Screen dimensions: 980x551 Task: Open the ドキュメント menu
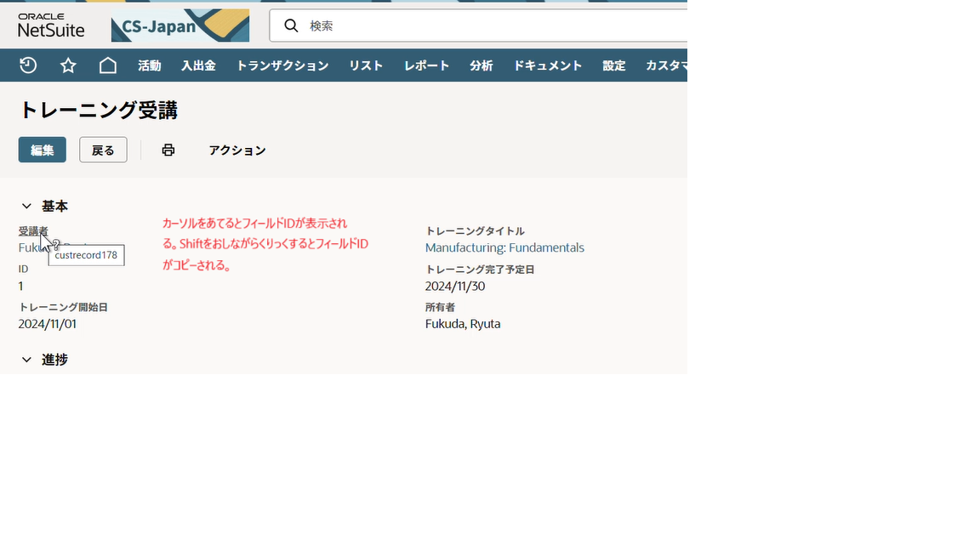(548, 65)
